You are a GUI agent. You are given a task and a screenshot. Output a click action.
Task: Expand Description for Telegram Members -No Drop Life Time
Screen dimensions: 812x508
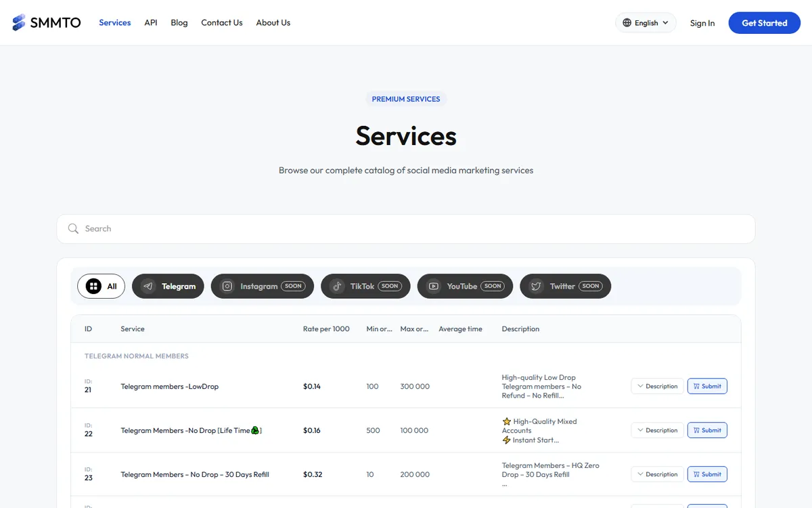658,430
